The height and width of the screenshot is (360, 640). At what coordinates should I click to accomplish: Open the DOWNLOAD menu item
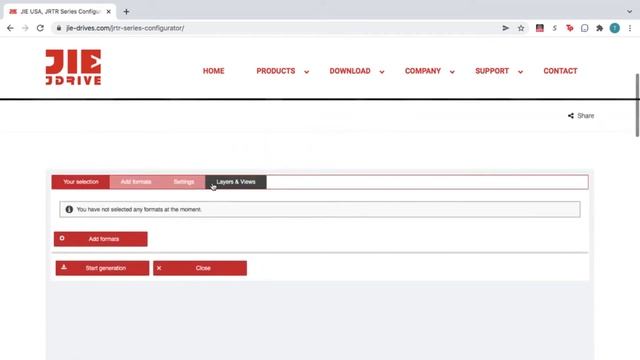pyautogui.click(x=350, y=71)
